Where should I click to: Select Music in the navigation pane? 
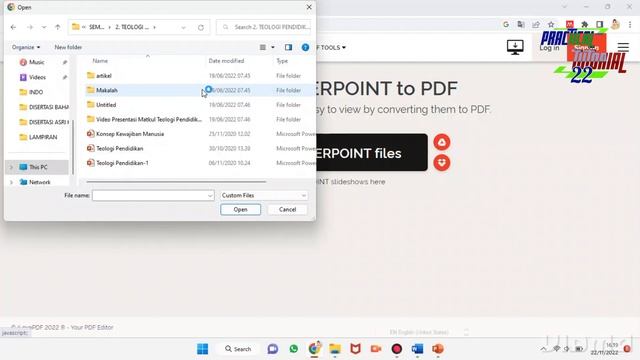click(x=37, y=62)
